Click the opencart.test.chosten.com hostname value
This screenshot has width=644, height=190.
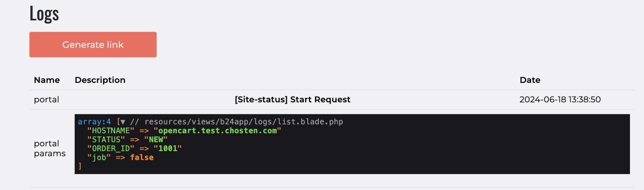coord(217,131)
